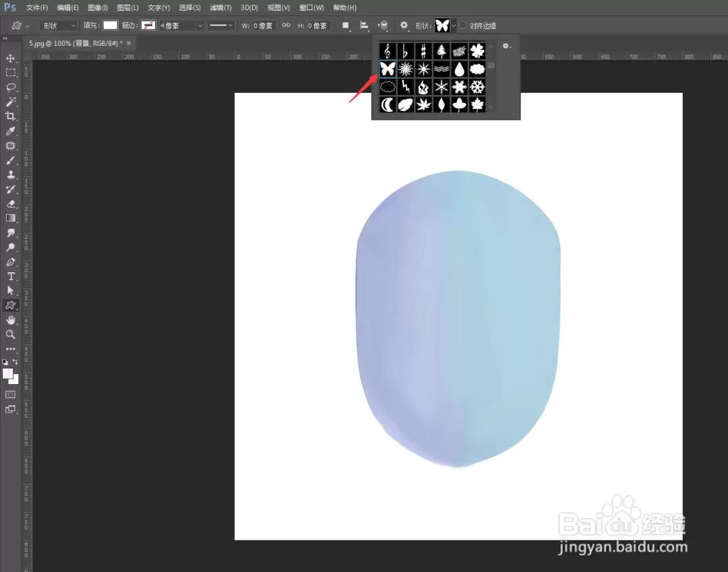
Task: Open the stroke line style dropdown
Action: 220,26
